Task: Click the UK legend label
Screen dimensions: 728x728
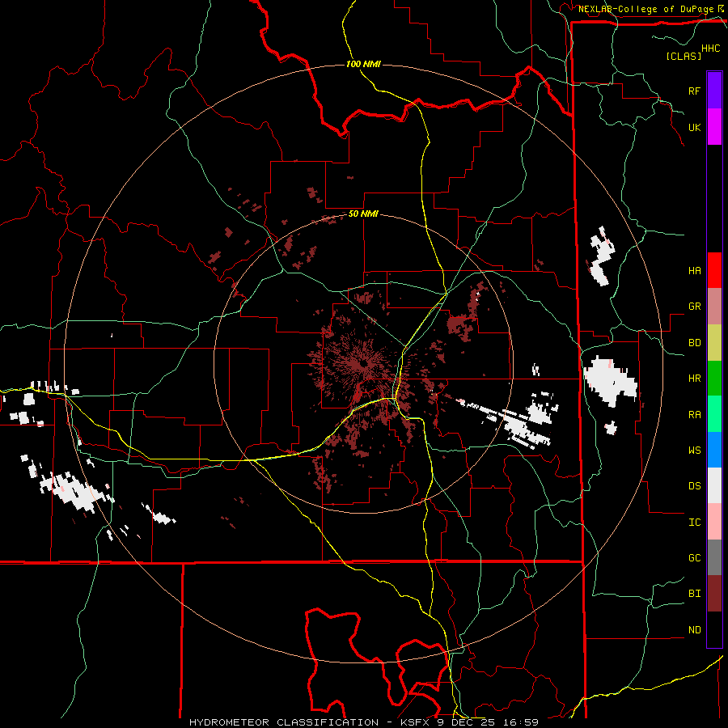Action: coord(694,127)
